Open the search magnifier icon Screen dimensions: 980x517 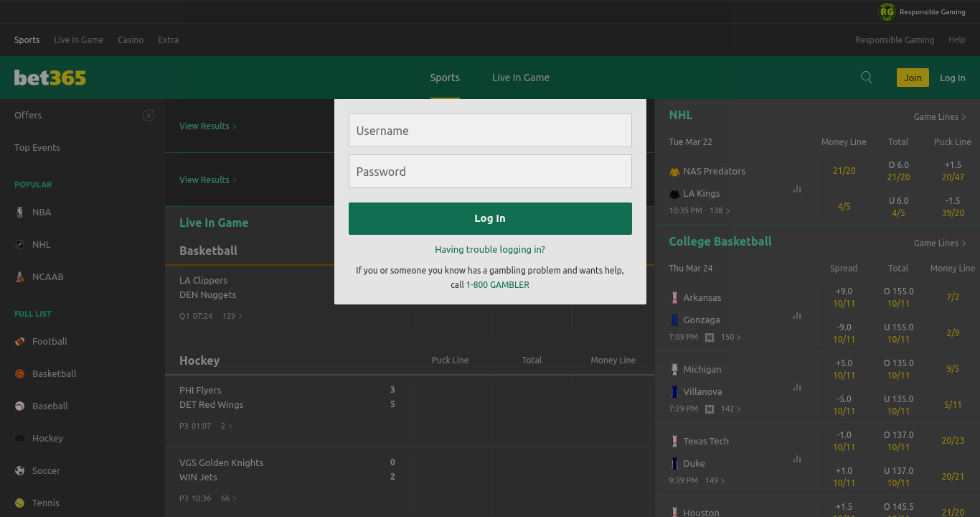pyautogui.click(x=867, y=78)
